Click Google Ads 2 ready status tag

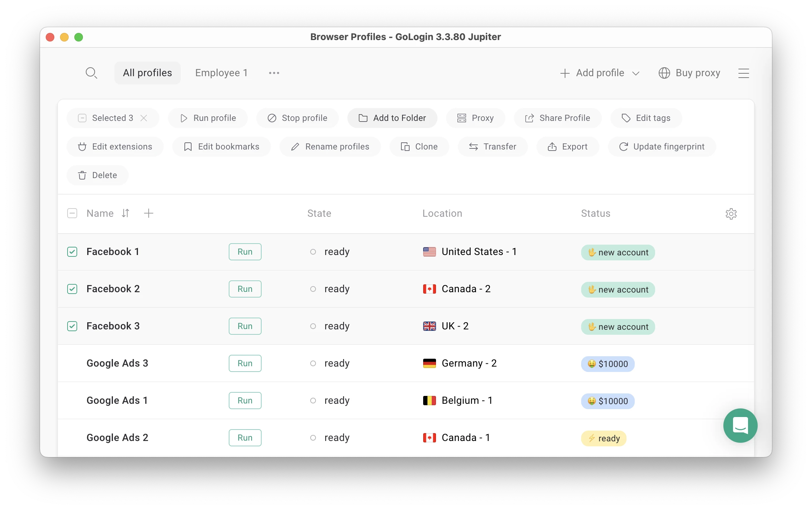pos(604,438)
